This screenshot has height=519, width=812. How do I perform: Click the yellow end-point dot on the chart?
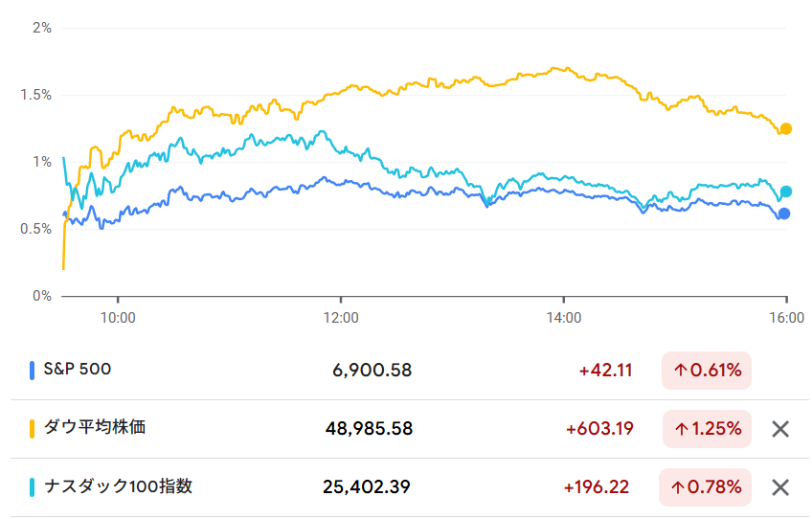[786, 128]
